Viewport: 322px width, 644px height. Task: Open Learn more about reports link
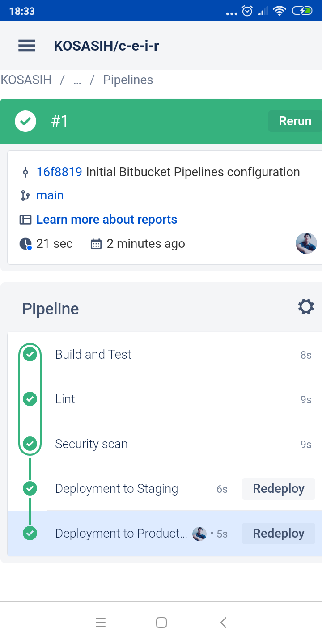pos(106,220)
